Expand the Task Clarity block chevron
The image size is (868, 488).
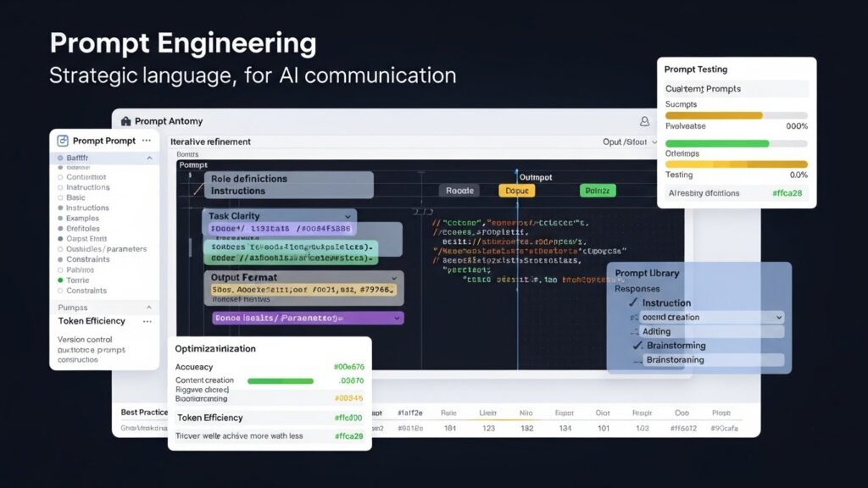pos(348,216)
